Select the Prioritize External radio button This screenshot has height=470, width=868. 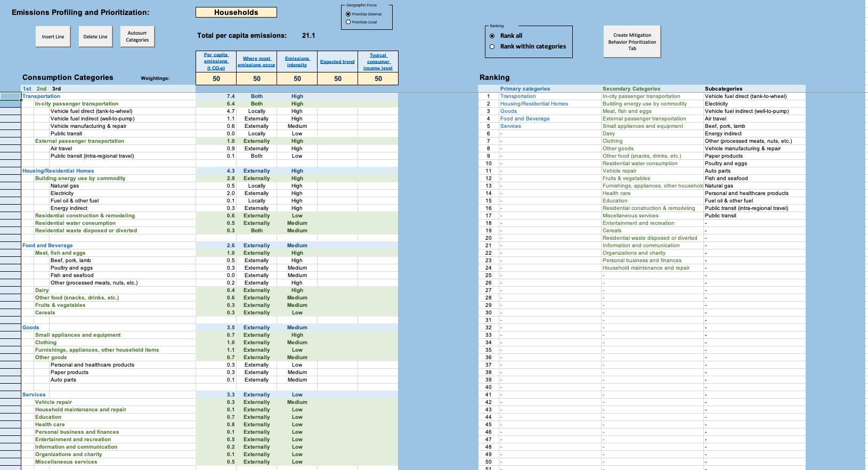348,14
